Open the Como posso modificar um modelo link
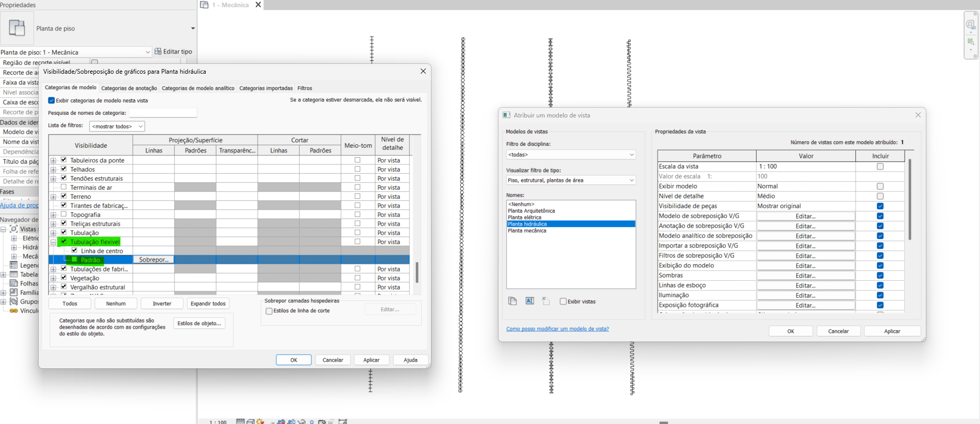This screenshot has height=424, width=980. point(557,329)
